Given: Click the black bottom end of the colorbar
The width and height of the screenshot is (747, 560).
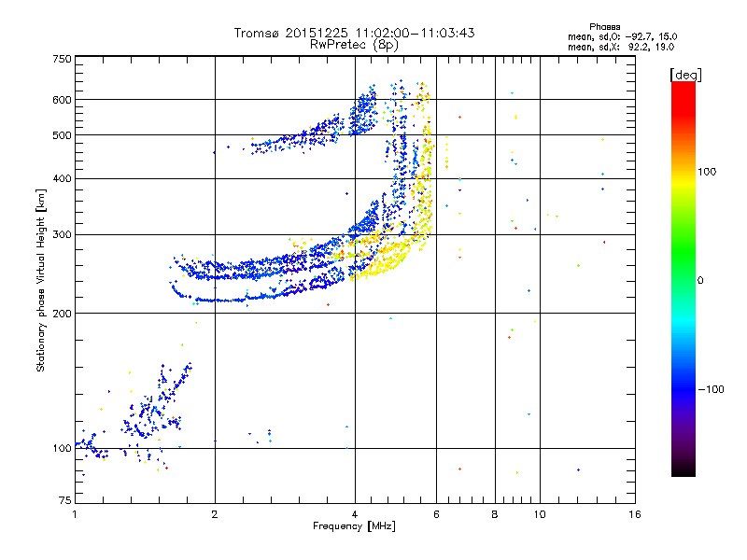Looking at the screenshot, I should click(684, 469).
